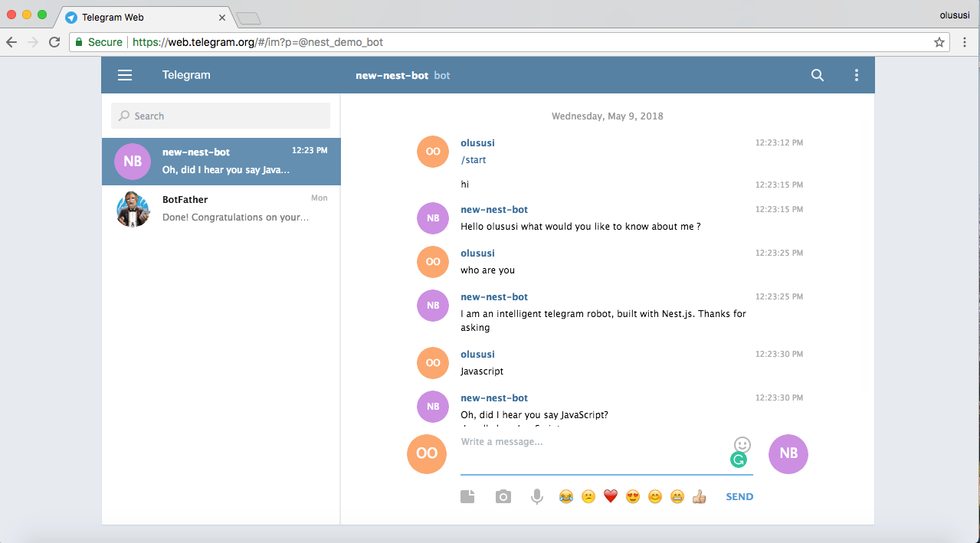Click the 12:23:12 PM timestamp
Image resolution: width=980 pixels, height=543 pixels.
coord(779,143)
